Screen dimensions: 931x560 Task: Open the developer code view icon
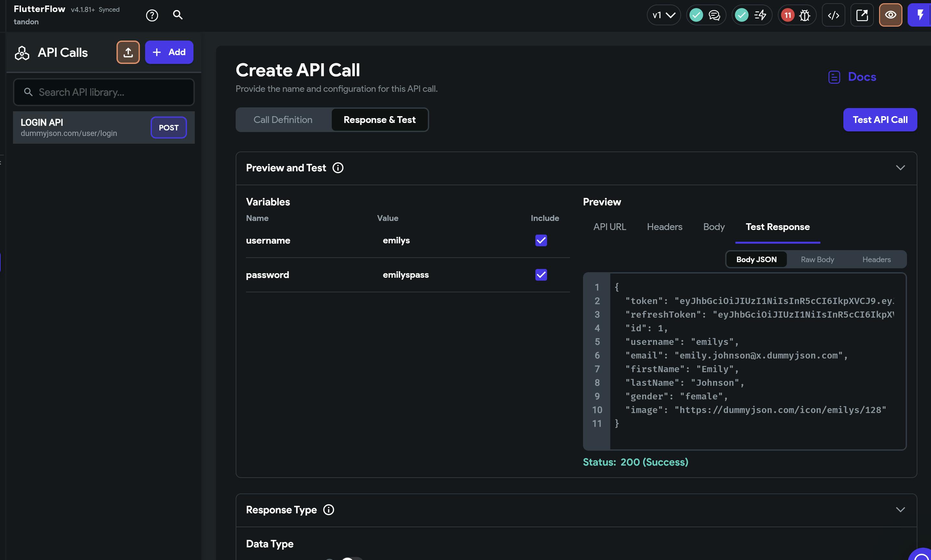833,15
